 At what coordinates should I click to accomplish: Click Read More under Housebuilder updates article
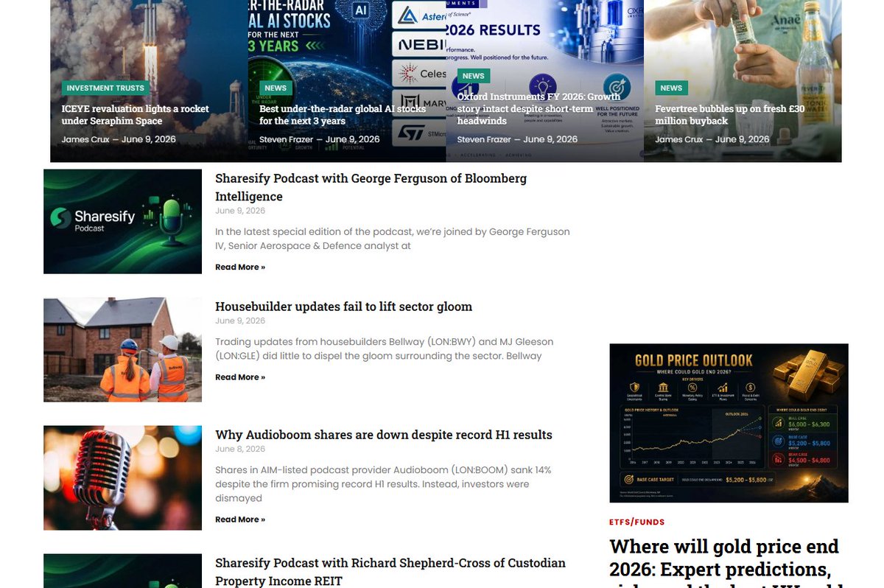point(240,377)
